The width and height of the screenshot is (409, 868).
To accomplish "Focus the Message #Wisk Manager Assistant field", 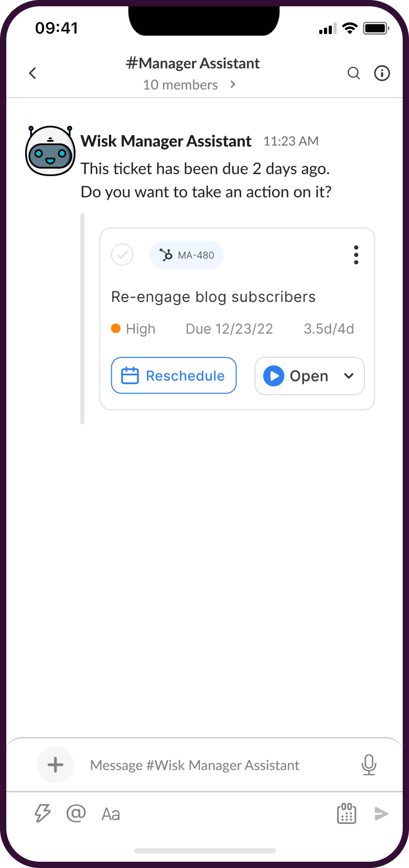I will (x=210, y=765).
